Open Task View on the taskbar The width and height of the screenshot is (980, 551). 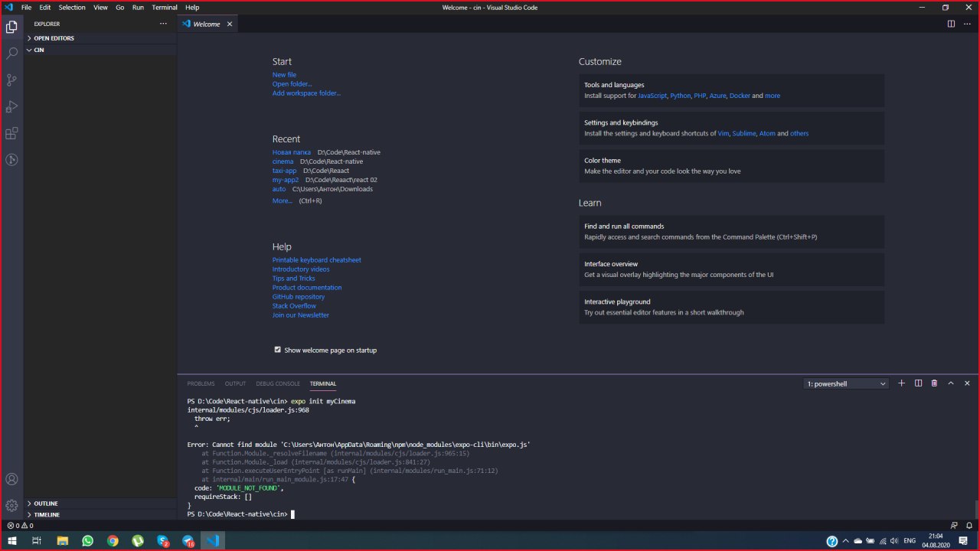coord(37,541)
